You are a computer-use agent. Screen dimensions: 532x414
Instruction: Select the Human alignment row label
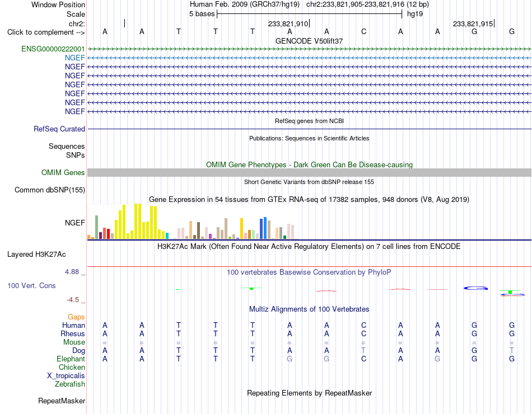click(x=73, y=325)
